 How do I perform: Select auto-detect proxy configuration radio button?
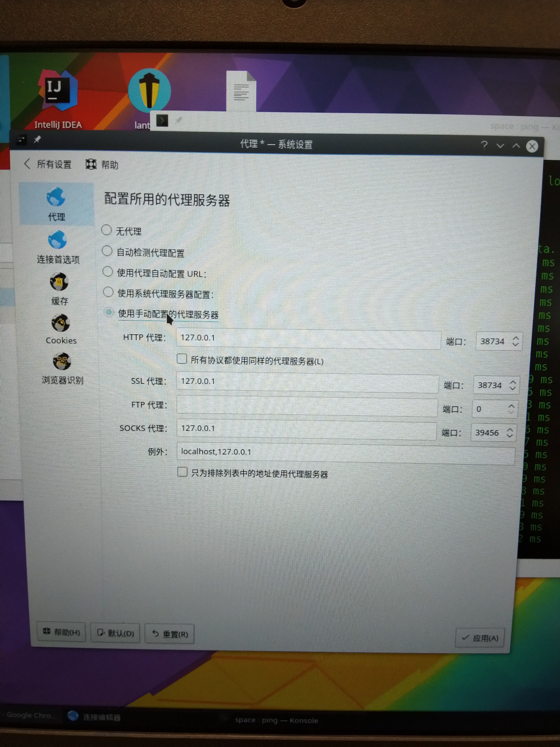pyautogui.click(x=107, y=251)
